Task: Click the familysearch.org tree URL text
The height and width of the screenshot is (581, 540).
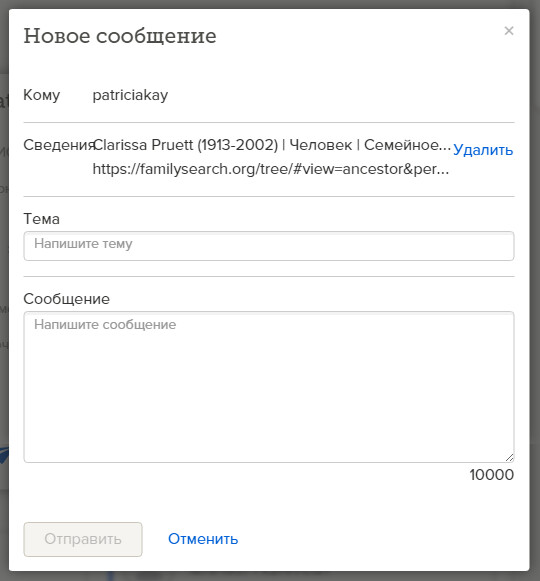Action: coord(271,169)
